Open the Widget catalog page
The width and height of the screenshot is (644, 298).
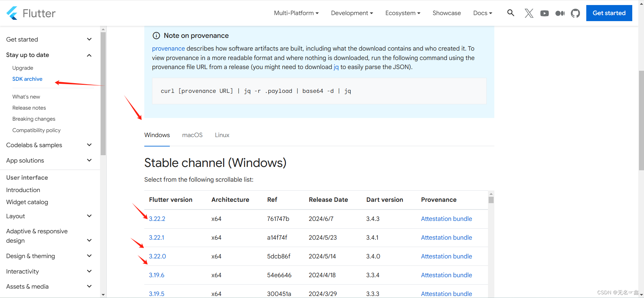[x=27, y=202]
